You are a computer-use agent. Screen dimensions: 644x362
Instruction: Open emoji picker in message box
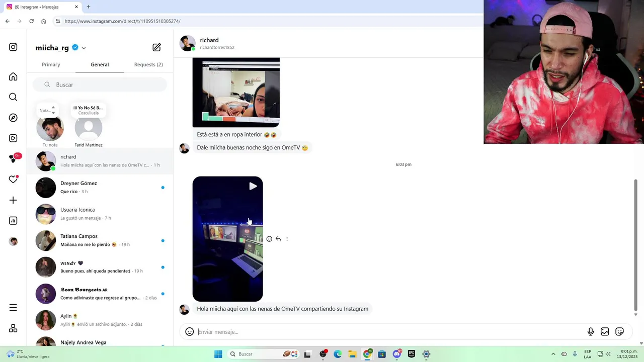(190, 332)
